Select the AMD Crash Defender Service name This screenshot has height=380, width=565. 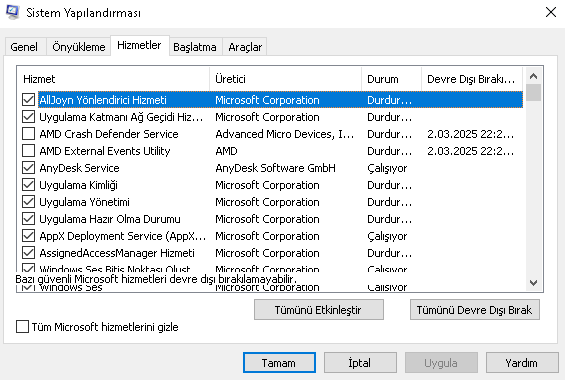tap(109, 134)
